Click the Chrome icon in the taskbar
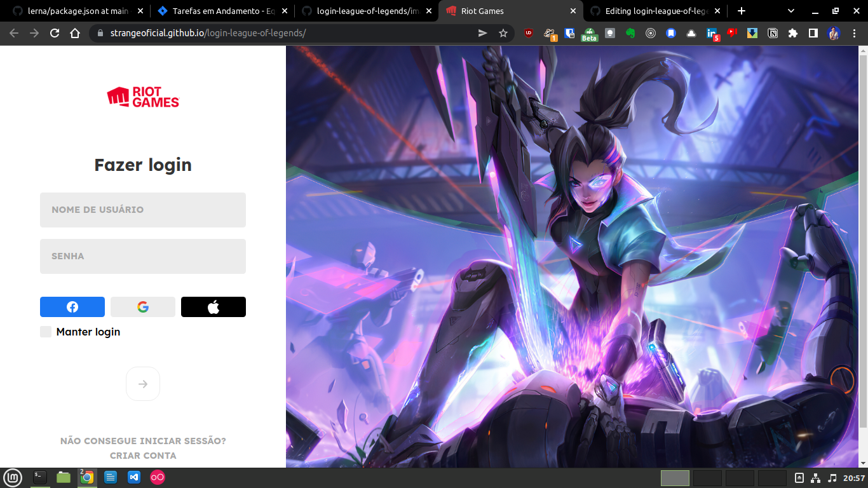868x488 pixels. (x=87, y=477)
